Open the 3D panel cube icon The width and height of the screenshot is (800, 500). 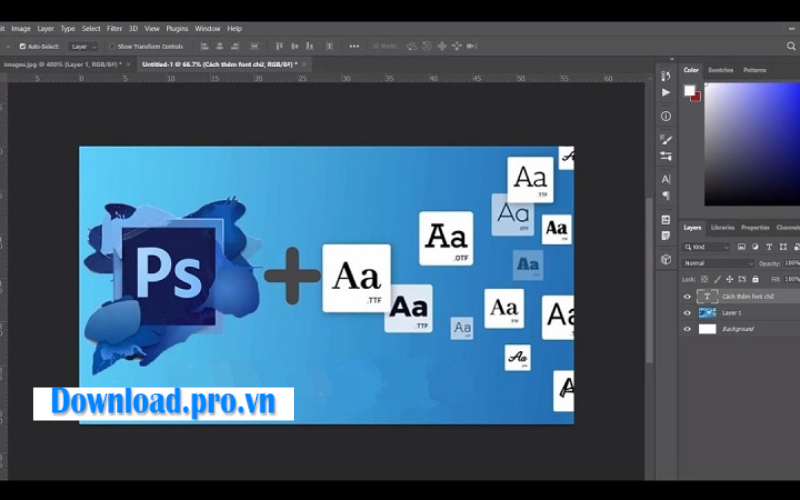pos(666,259)
